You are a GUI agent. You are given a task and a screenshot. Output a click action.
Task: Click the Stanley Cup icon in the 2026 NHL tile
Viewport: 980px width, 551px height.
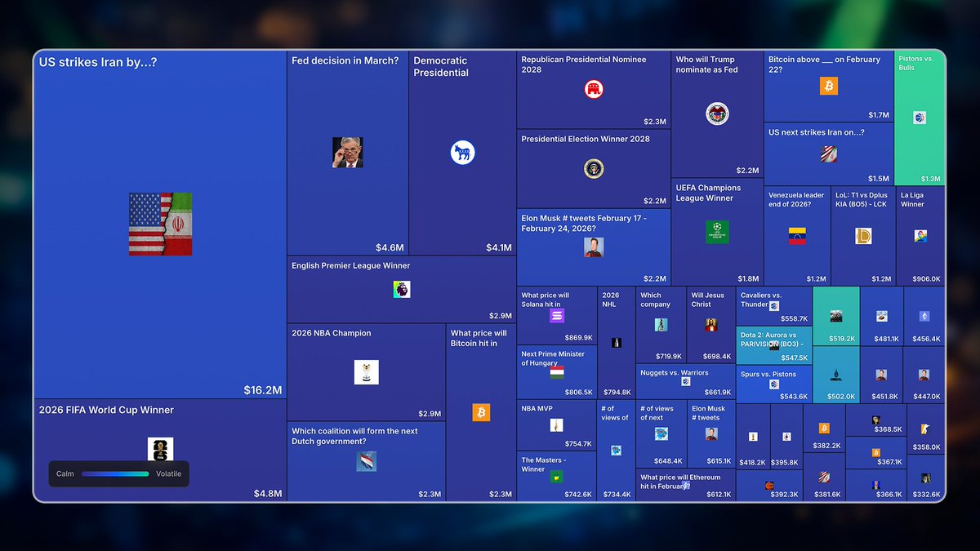coord(616,343)
